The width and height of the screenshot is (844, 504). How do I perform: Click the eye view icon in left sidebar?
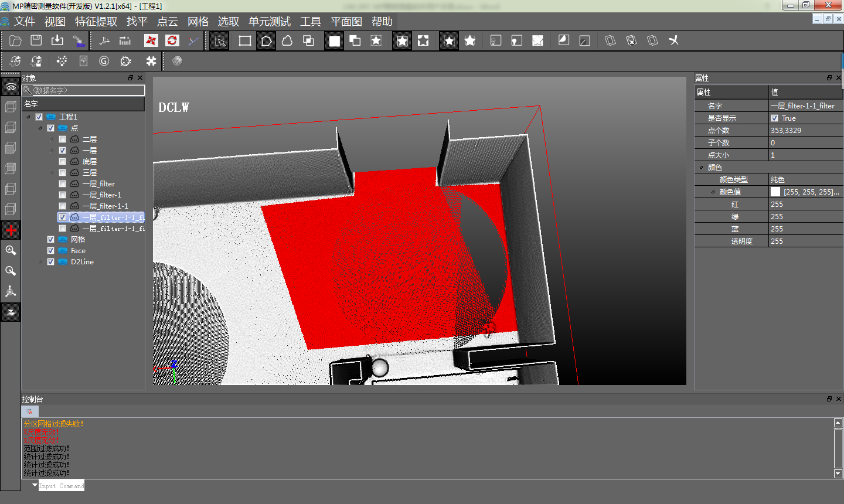pos(11,87)
